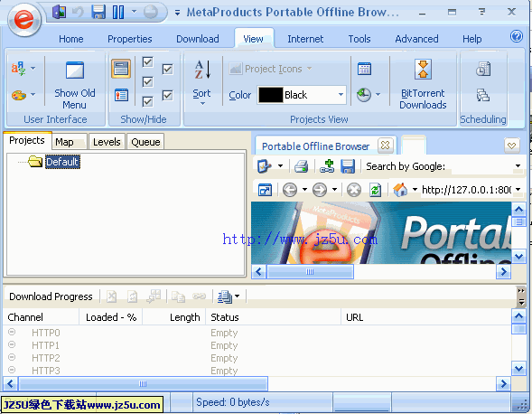Click the browser Stop button
532x414 pixels.
click(x=354, y=190)
